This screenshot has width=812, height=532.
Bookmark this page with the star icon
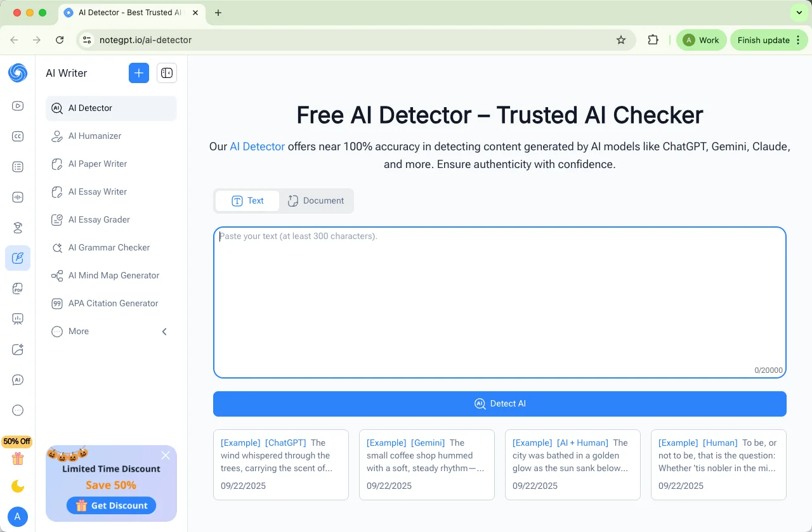pyautogui.click(x=621, y=40)
